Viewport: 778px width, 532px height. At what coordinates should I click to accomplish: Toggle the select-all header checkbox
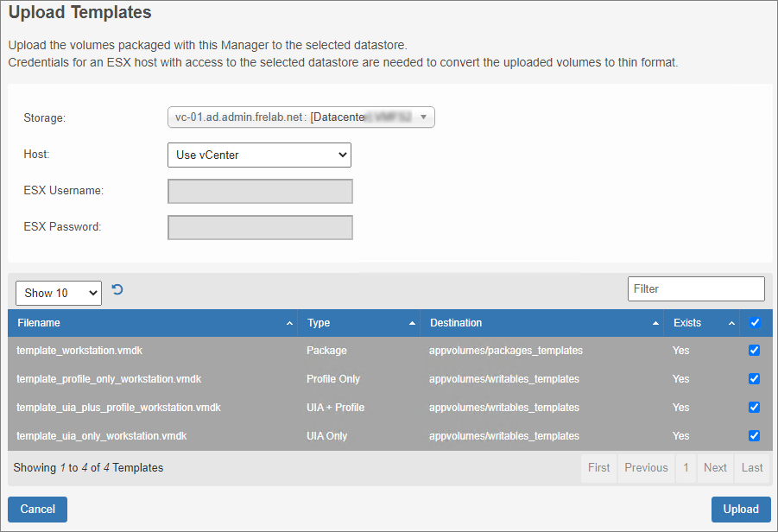[755, 323]
